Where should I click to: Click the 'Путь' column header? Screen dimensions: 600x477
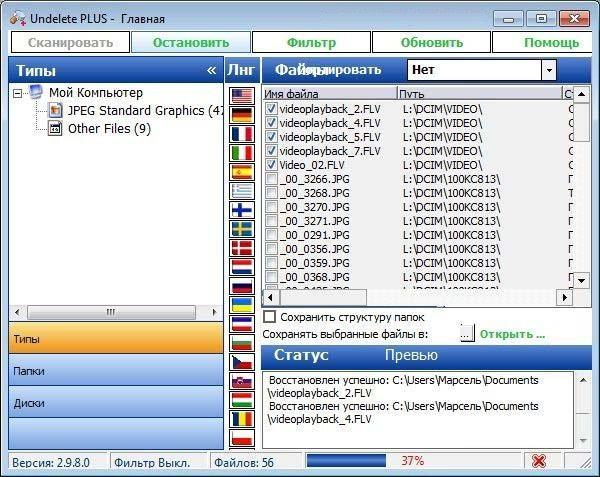pyautogui.click(x=479, y=94)
